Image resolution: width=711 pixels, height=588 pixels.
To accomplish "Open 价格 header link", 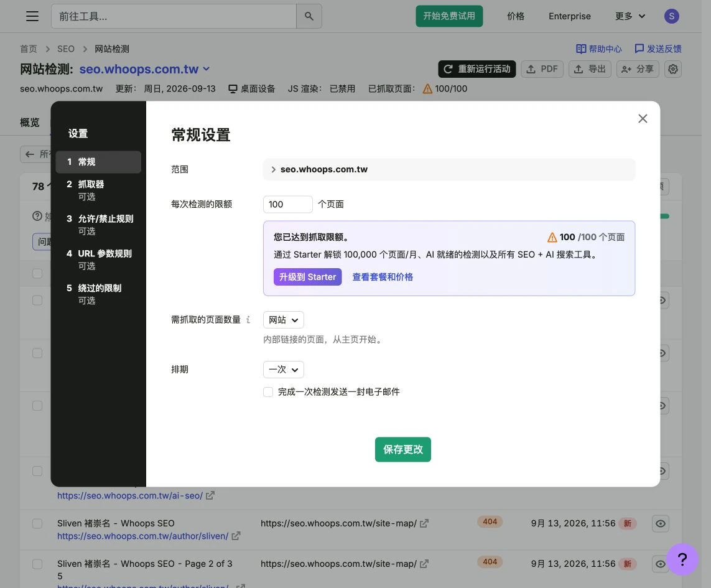I will [516, 16].
